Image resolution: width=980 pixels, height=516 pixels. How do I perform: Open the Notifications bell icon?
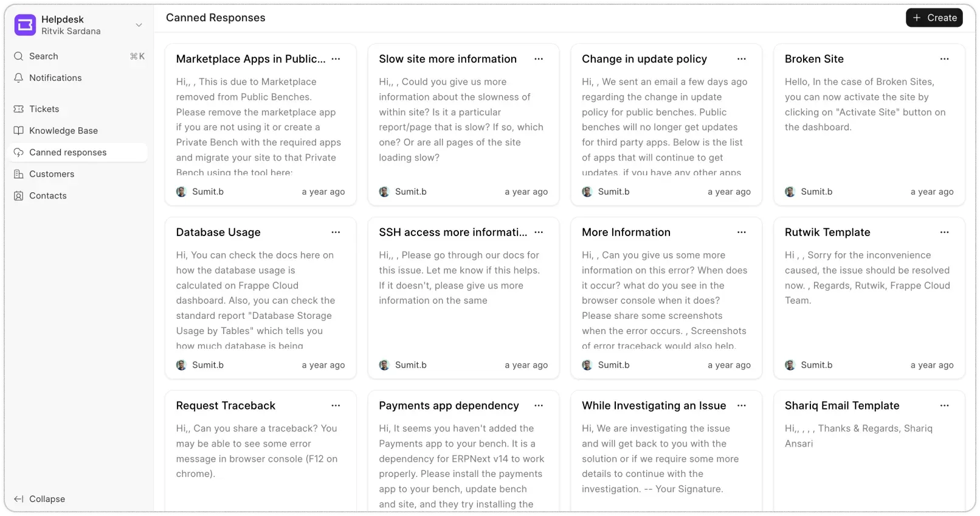coord(19,78)
